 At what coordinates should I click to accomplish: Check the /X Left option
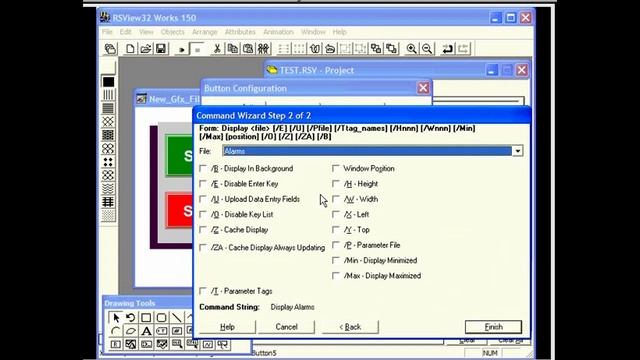coord(336,214)
